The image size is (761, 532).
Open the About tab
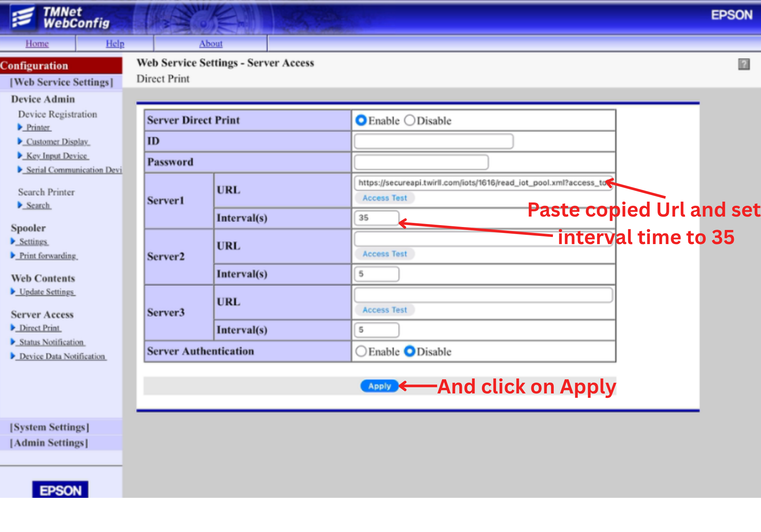[211, 43]
